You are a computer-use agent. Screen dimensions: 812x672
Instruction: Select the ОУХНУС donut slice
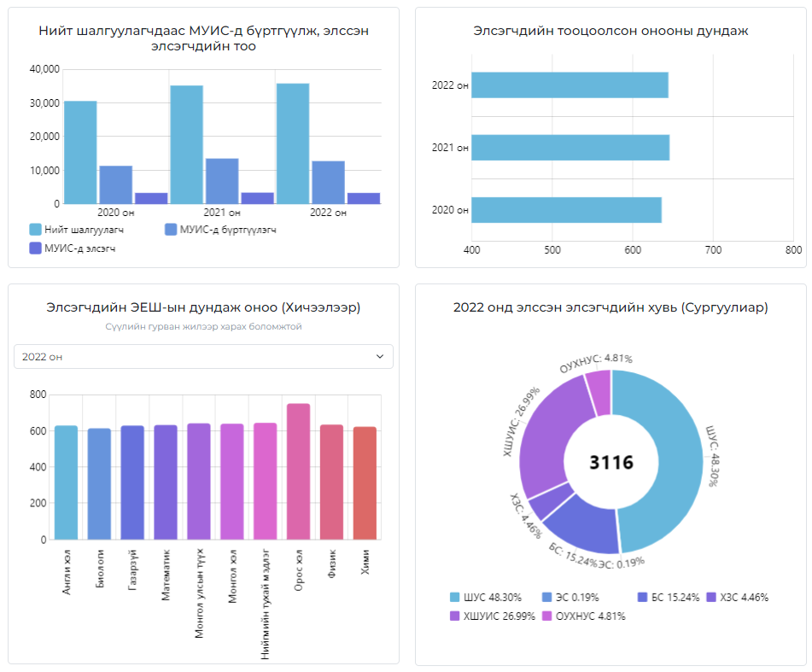[601, 393]
